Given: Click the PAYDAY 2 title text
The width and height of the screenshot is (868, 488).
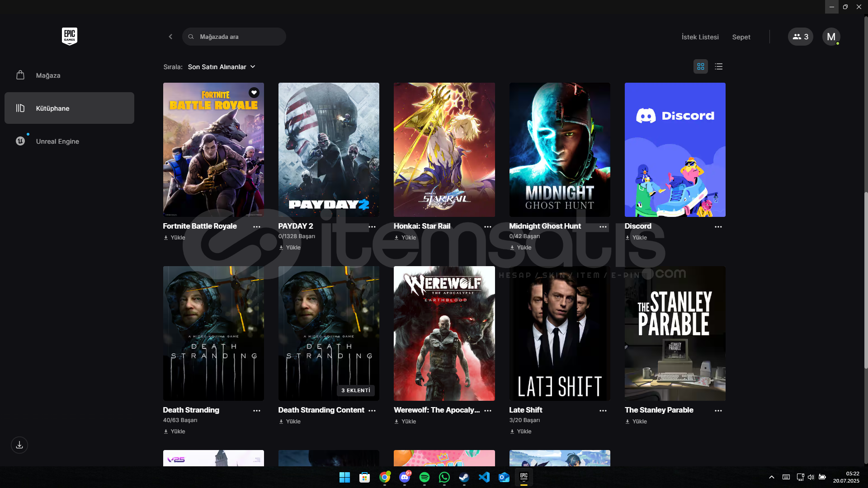Looking at the screenshot, I should pyautogui.click(x=296, y=226).
